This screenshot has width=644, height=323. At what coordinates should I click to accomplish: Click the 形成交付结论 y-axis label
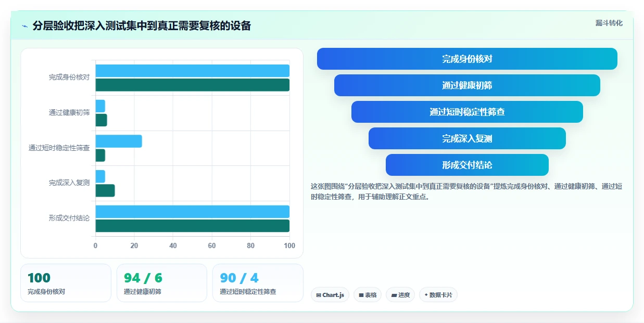point(69,218)
